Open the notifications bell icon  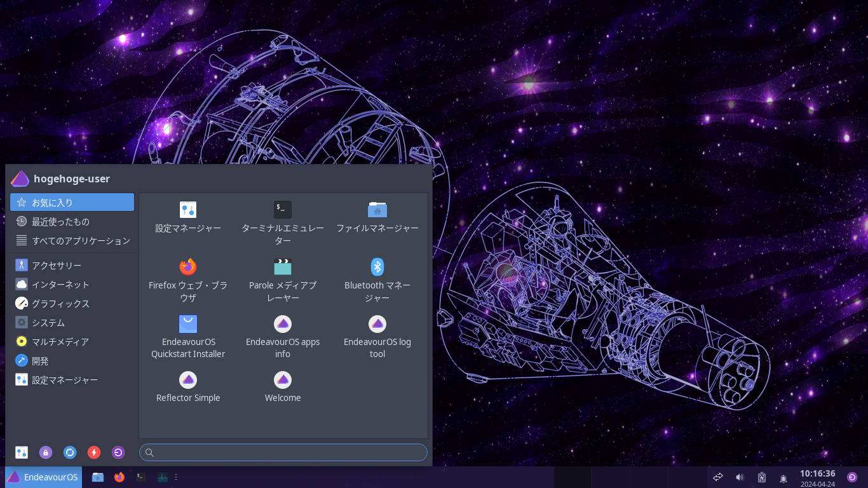(x=783, y=478)
